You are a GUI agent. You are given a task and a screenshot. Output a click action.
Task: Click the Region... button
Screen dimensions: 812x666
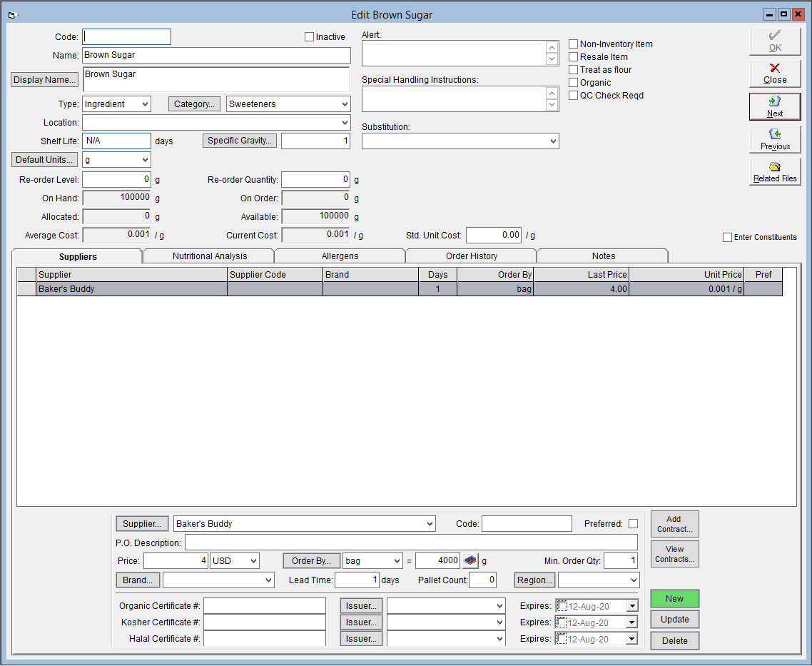(x=534, y=580)
